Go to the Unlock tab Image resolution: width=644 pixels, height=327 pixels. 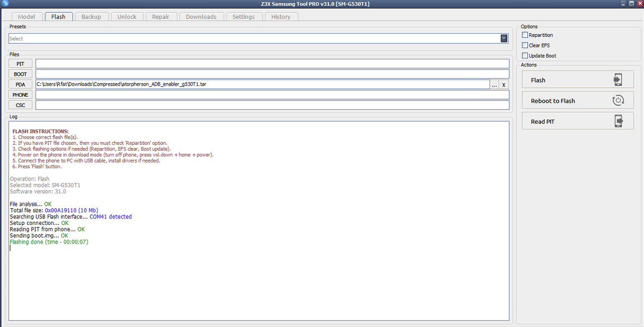[x=127, y=17]
